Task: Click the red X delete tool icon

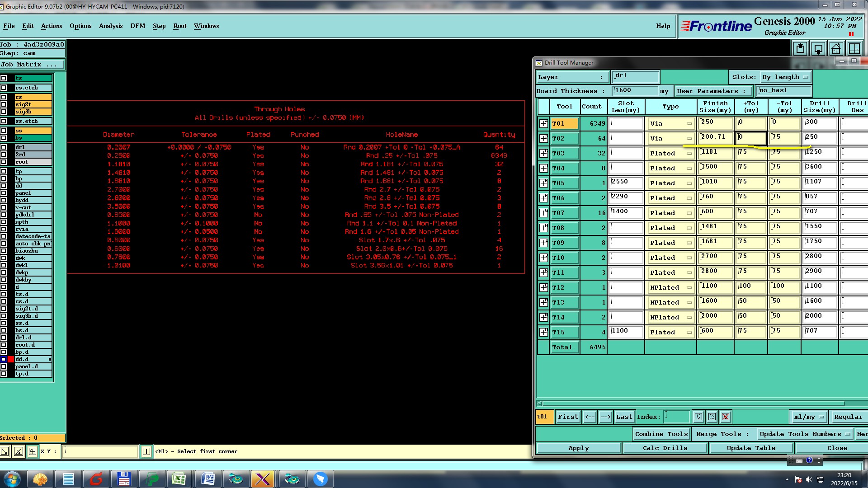Action: coord(726,417)
